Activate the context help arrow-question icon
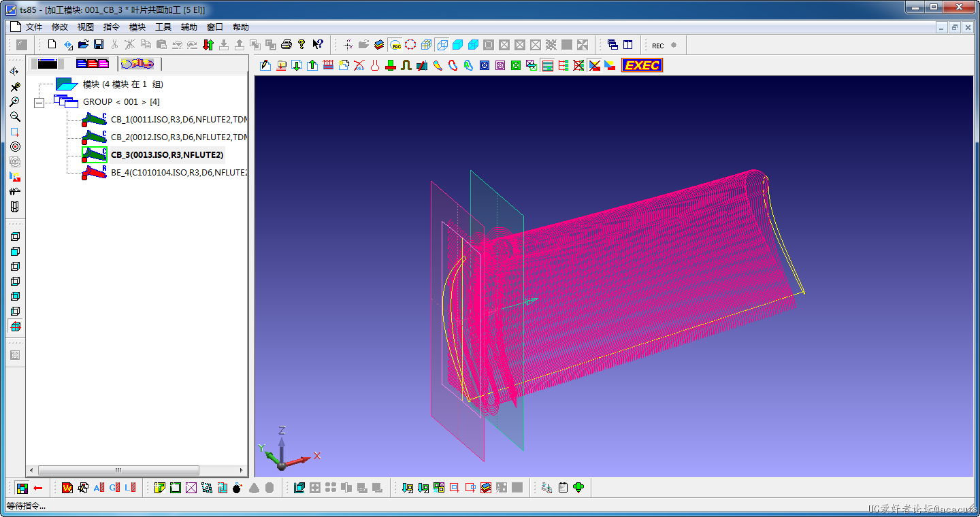This screenshot has height=517, width=980. click(318, 45)
